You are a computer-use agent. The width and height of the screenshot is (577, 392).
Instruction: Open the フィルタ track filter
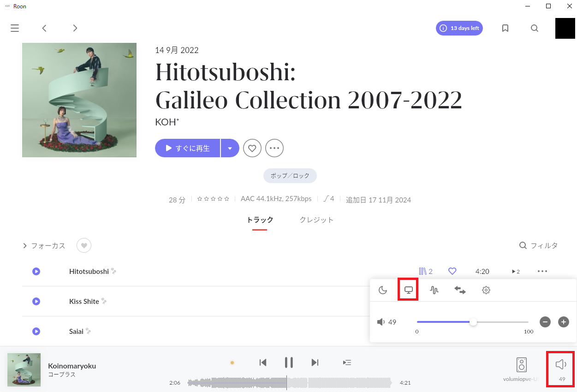click(x=539, y=245)
